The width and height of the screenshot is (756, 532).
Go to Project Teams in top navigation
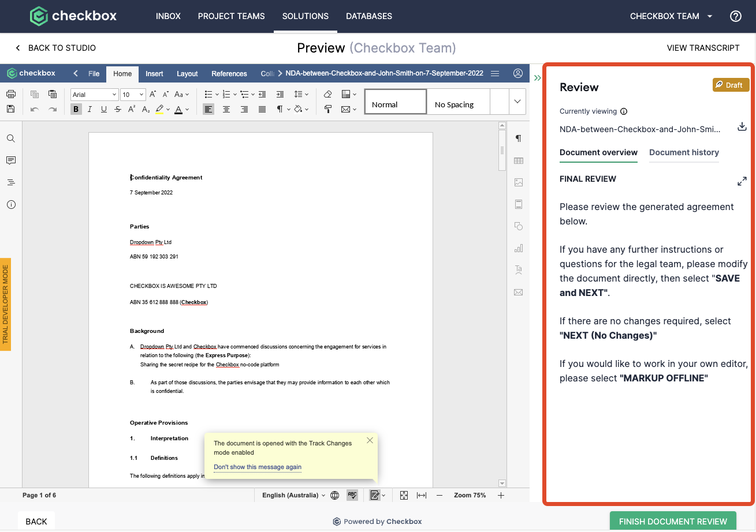(231, 16)
